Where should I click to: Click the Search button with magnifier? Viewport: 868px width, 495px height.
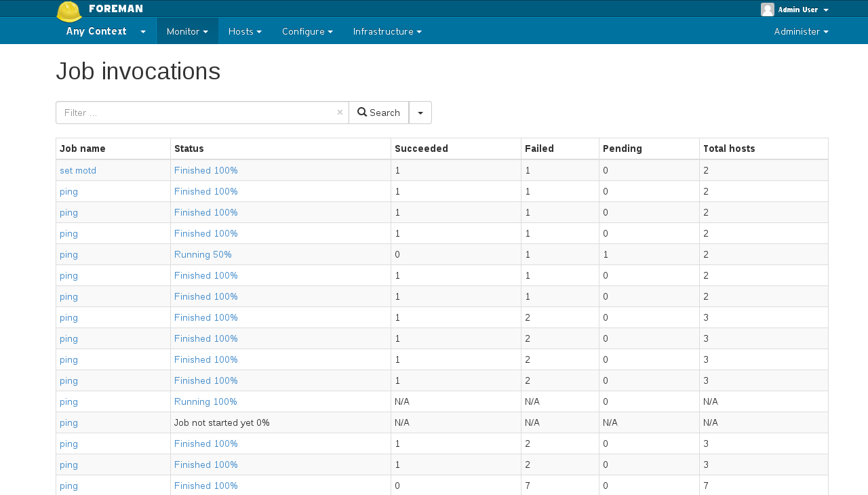378,113
